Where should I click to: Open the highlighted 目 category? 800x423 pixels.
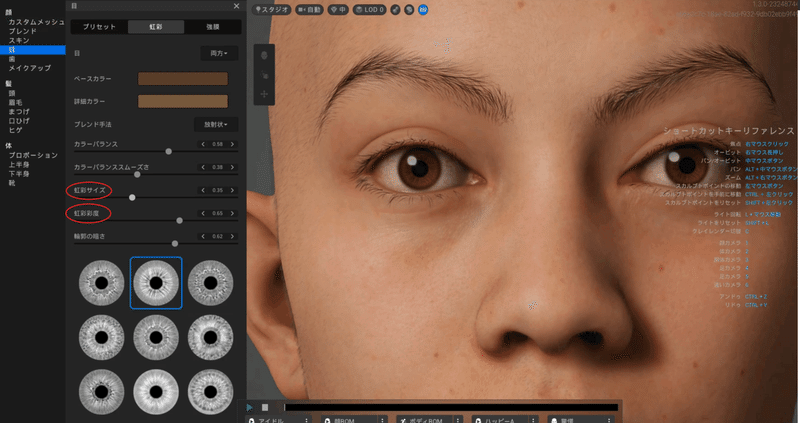(x=33, y=50)
